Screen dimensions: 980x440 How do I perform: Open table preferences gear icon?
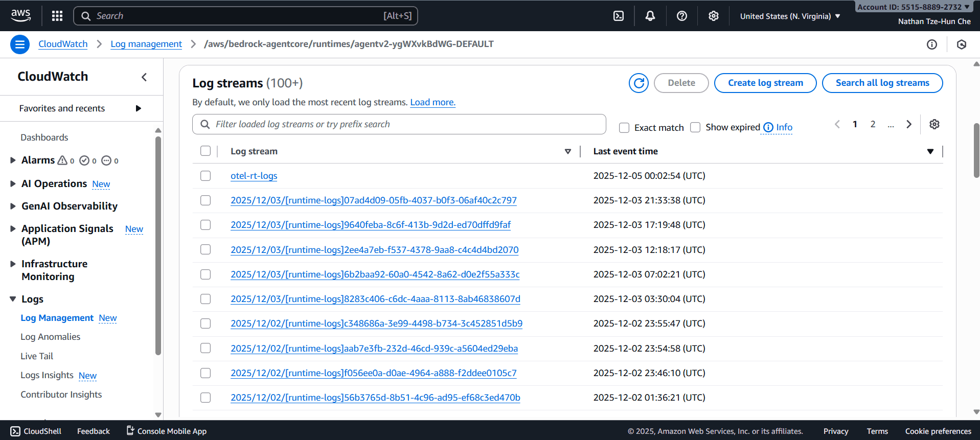(935, 124)
